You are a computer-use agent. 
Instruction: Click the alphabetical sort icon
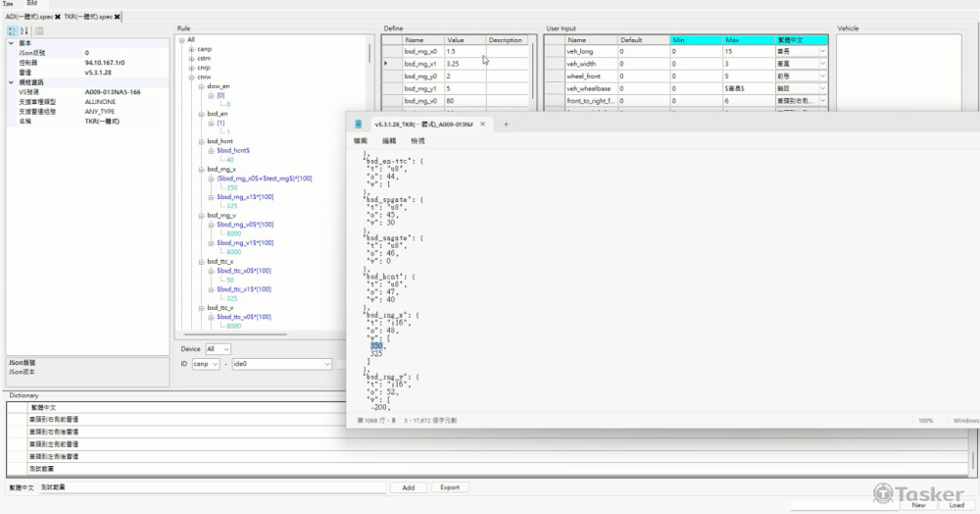tap(24, 31)
